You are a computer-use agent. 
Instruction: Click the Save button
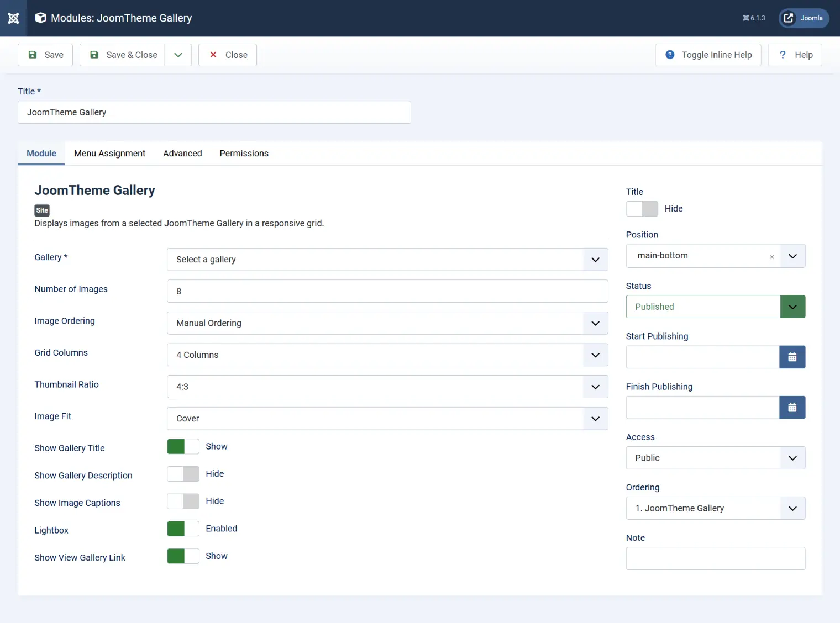pos(45,55)
